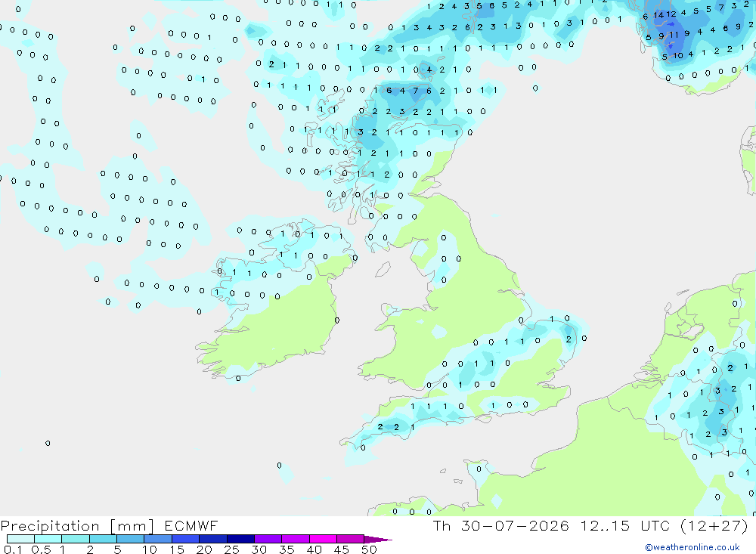The image size is (756, 554).
Task: Click the 15–20 mm blue legend swatch
Action: pyautogui.click(x=185, y=539)
